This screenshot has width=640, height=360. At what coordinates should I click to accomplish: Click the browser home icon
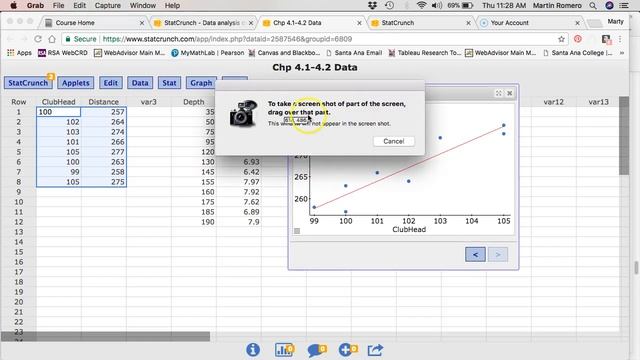pos(52,39)
